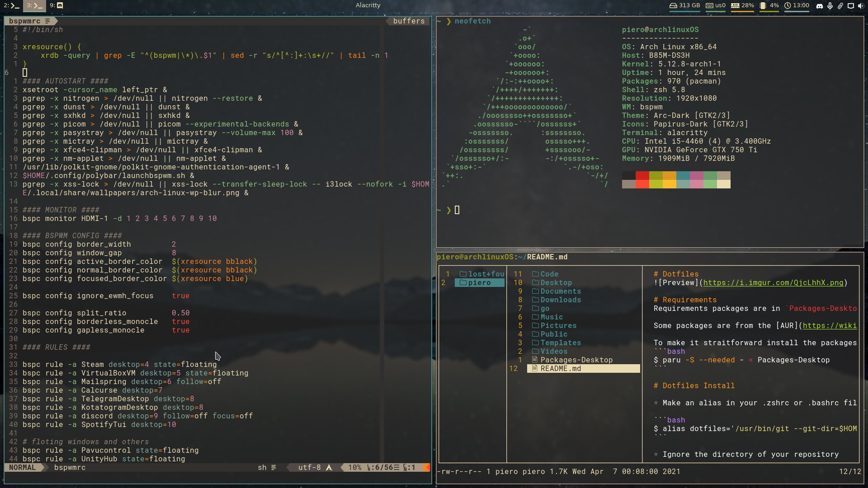Open the AUR wiki link in README preview
868x488 pixels.
pyautogui.click(x=830, y=325)
